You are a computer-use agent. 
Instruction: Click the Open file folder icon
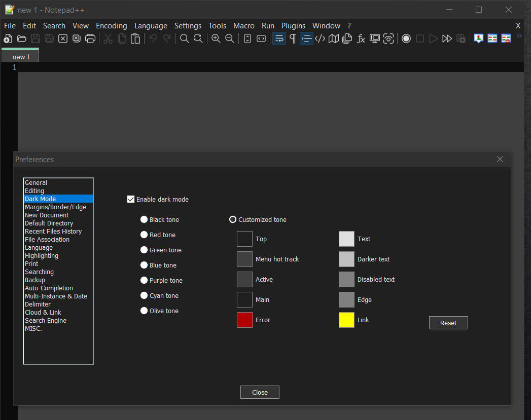point(22,39)
